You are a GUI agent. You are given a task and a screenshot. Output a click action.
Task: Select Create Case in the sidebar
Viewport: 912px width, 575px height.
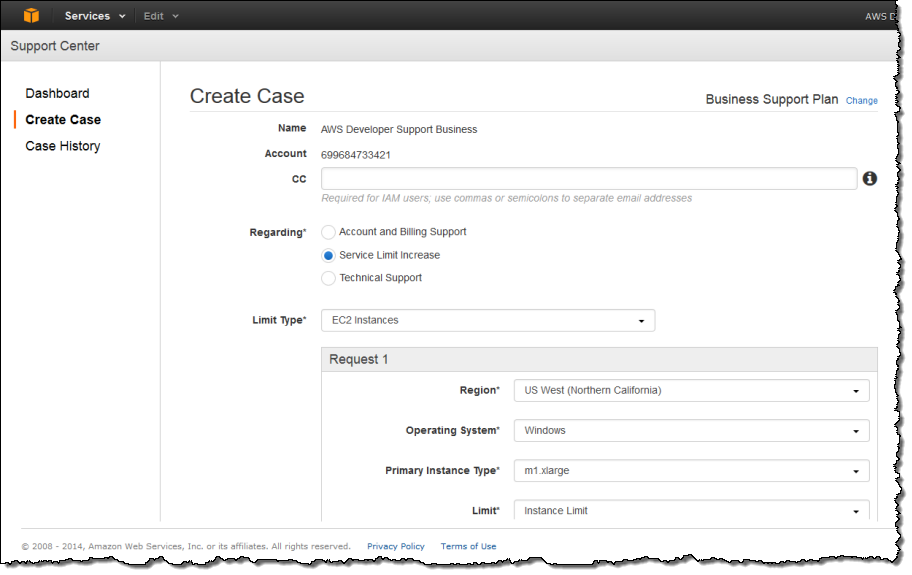pyautogui.click(x=63, y=119)
